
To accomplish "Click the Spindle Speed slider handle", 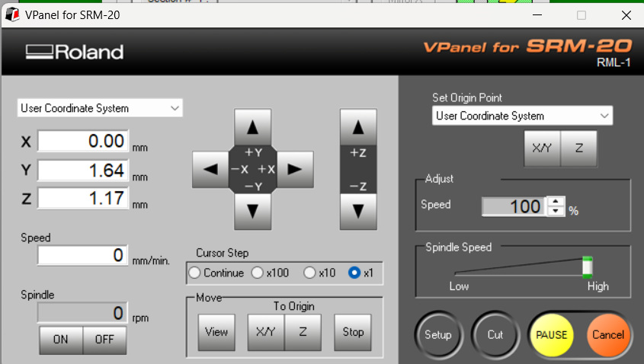I will coord(588,266).
